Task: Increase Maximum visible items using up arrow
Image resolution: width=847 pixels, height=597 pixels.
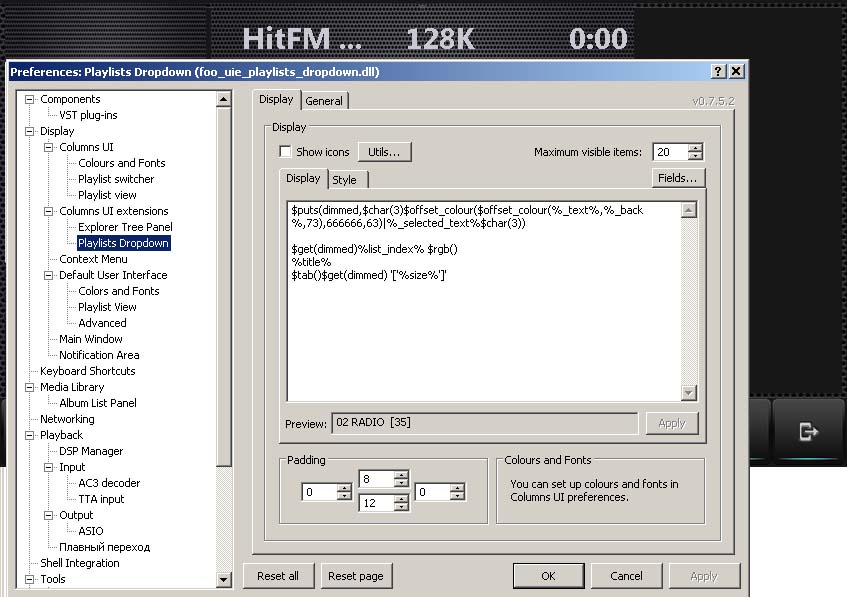Action: 695,148
